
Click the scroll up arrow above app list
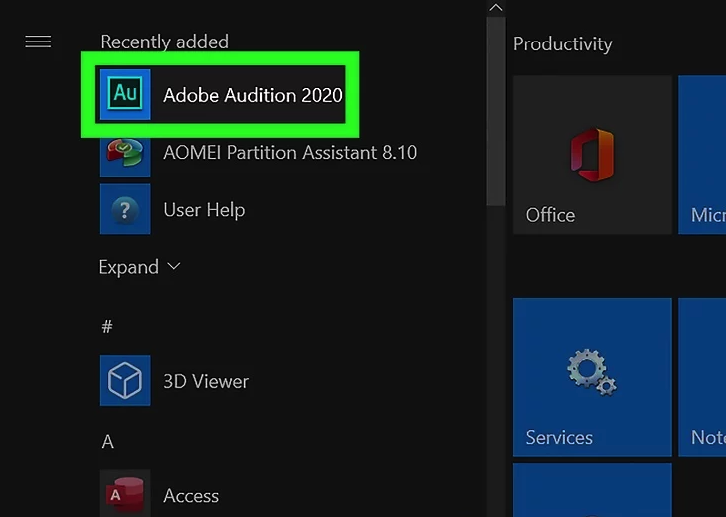pos(496,8)
